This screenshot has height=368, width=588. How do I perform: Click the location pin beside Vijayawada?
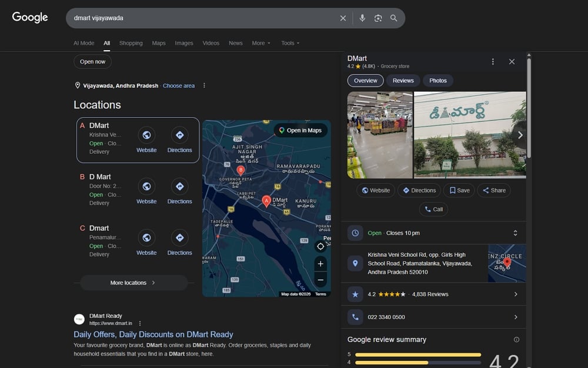coord(78,85)
